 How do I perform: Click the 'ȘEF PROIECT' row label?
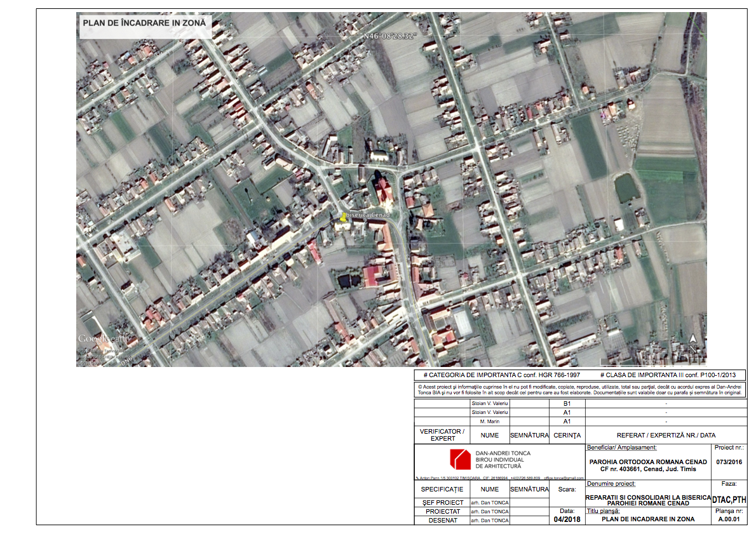(443, 502)
